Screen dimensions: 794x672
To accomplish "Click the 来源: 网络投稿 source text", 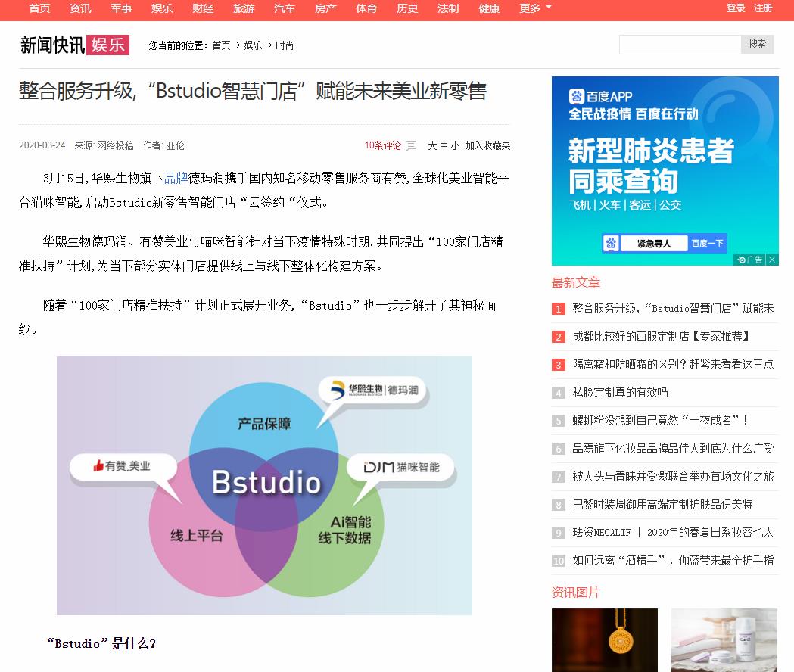I will point(104,146).
